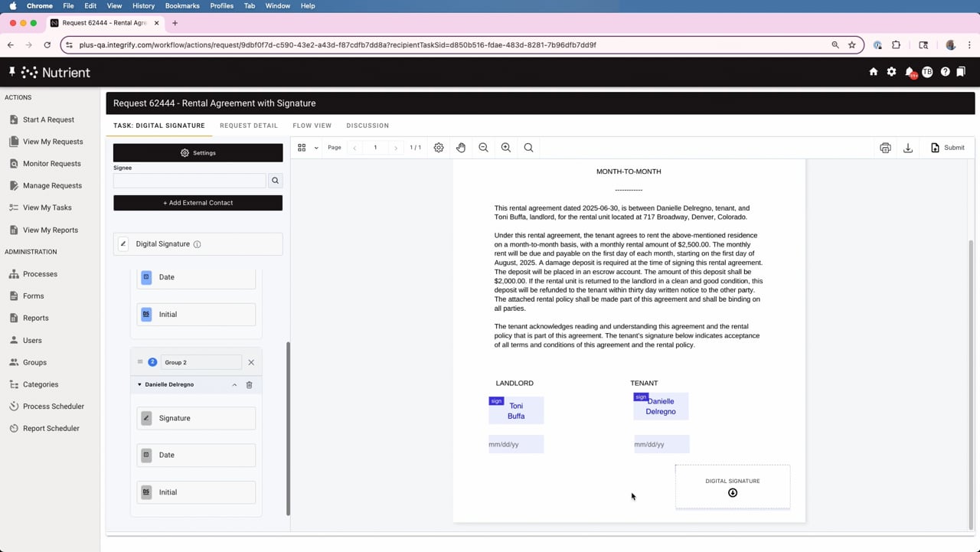Click the Digital Signature placeholder box
Image resolution: width=980 pixels, height=552 pixels.
coord(733,487)
